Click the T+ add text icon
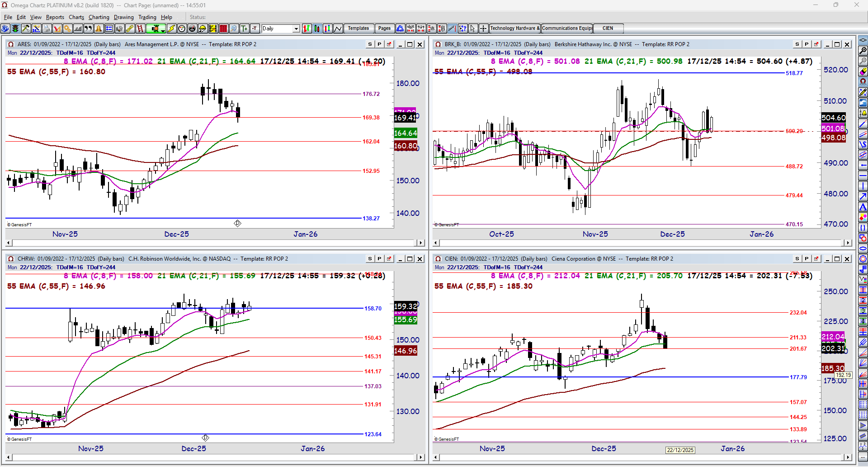 pyautogui.click(x=245, y=29)
